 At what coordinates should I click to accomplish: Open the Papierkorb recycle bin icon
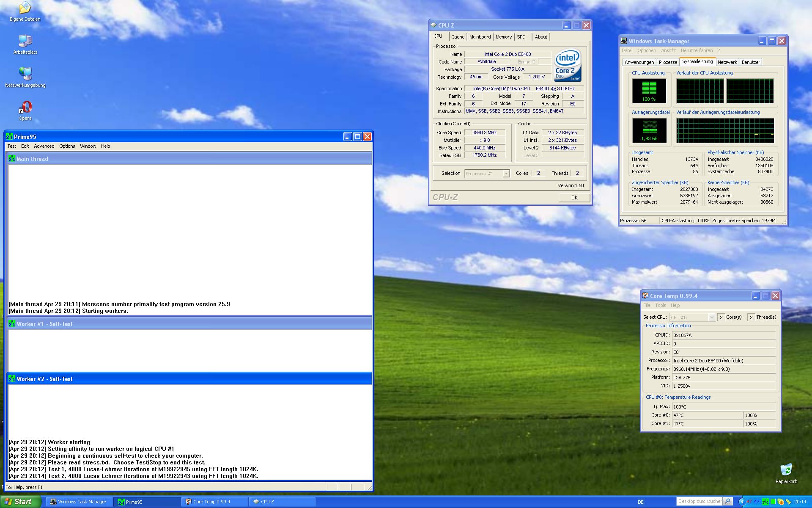[786, 470]
